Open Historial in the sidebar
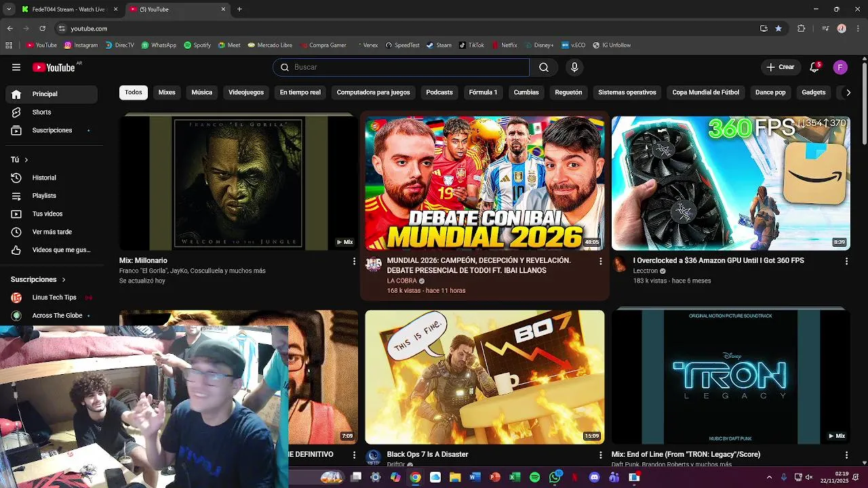Screen dimensions: 868x488 (x=52, y=178)
